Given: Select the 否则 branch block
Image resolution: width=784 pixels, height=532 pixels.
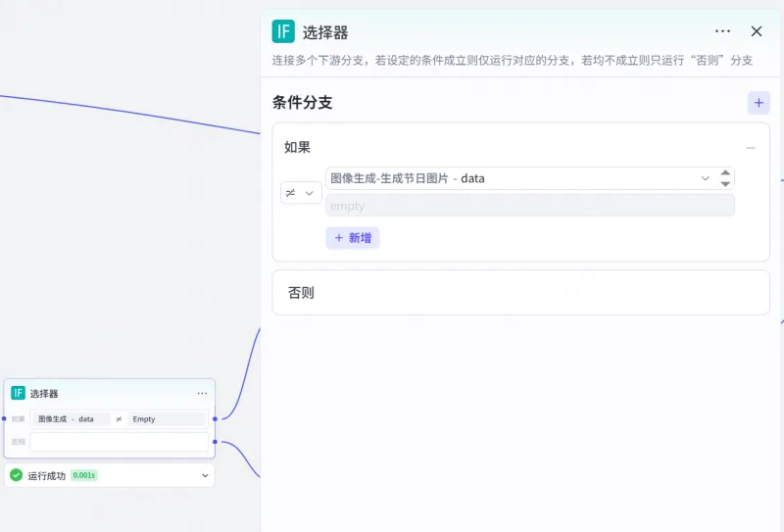Looking at the screenshot, I should click(520, 293).
